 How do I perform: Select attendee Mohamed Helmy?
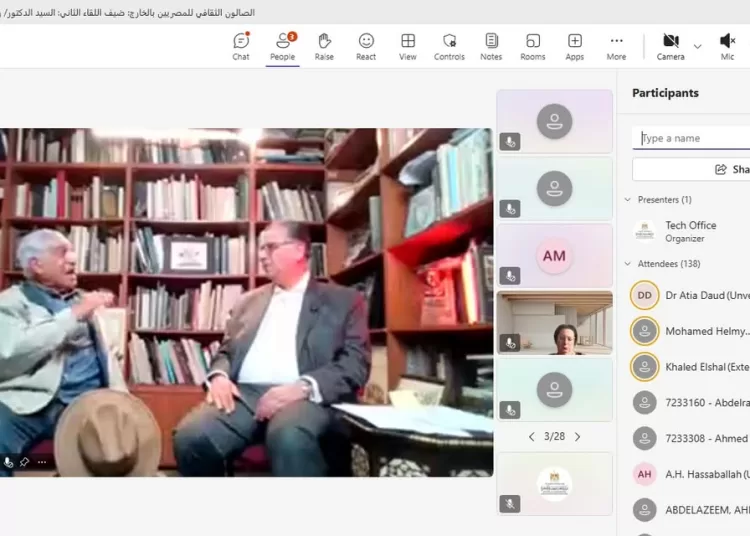[x=689, y=331]
